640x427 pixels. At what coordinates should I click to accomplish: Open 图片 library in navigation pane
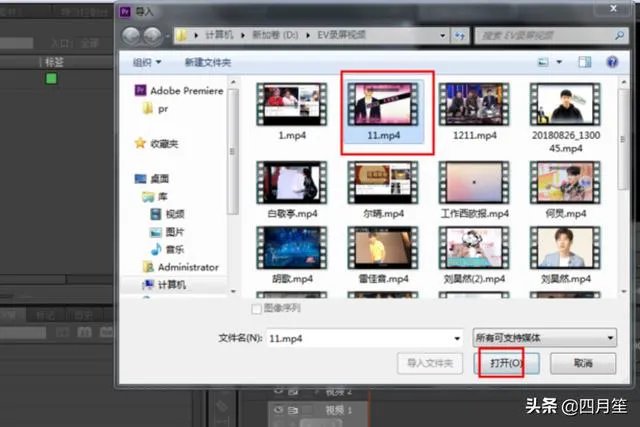tap(167, 232)
